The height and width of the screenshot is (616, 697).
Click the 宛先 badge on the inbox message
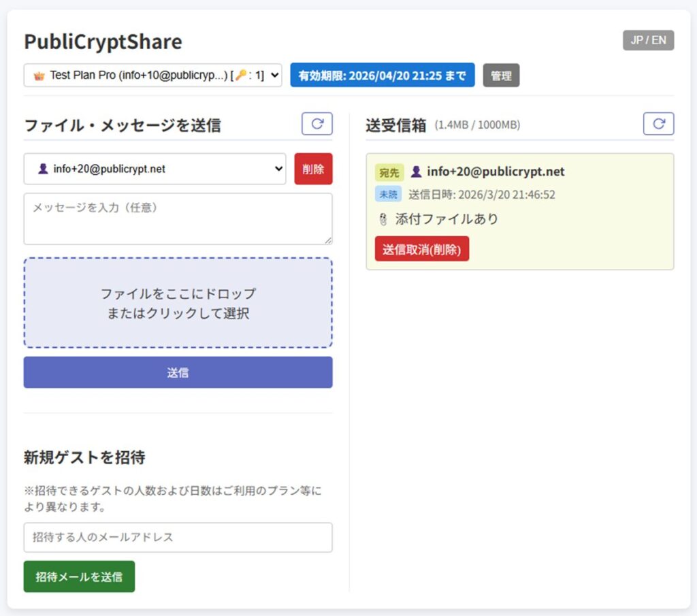tap(389, 172)
